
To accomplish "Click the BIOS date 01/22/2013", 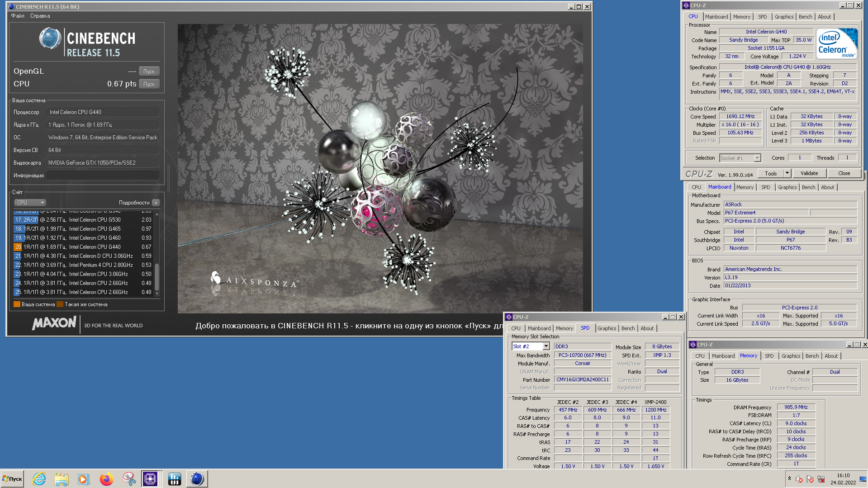I will (x=790, y=285).
